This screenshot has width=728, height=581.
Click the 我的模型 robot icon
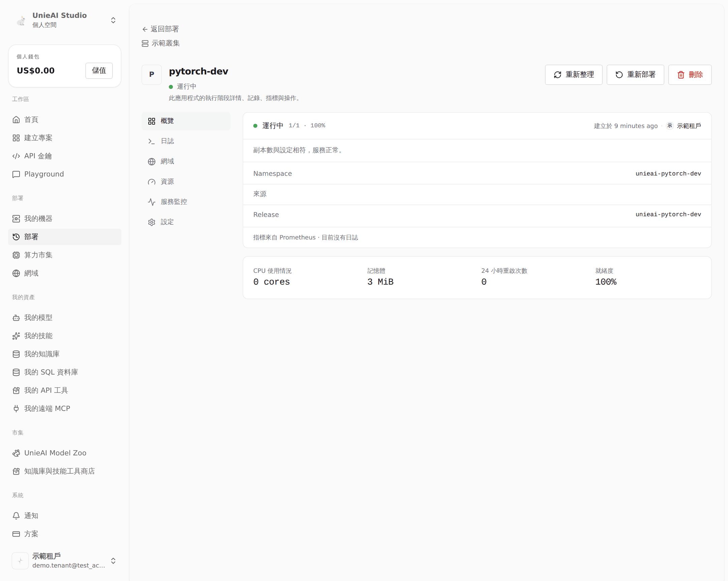[x=16, y=318]
